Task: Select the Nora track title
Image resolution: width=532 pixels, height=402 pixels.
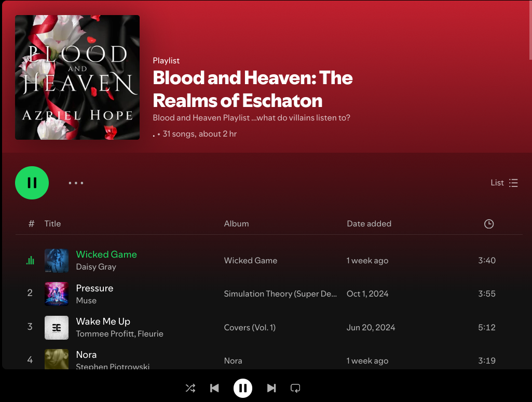Action: click(87, 355)
